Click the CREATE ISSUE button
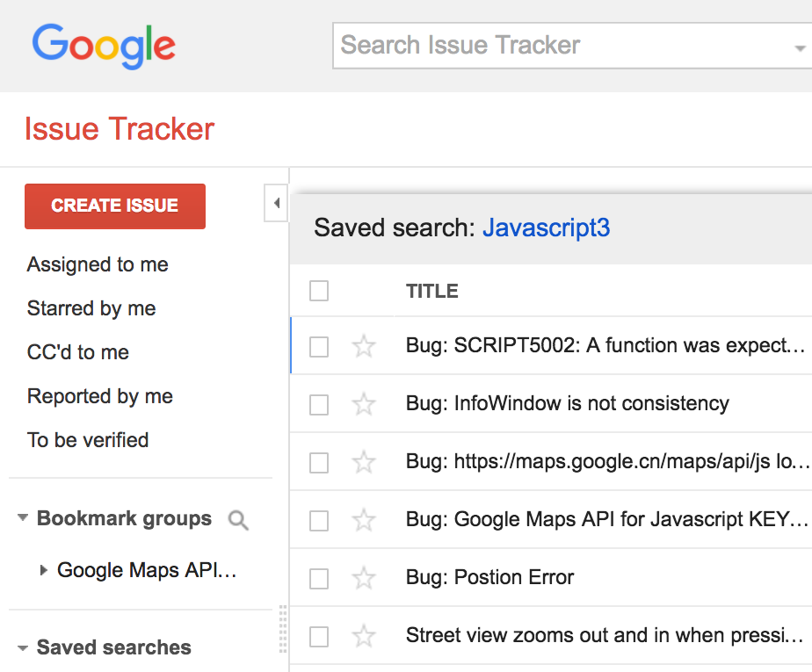 [x=115, y=206]
